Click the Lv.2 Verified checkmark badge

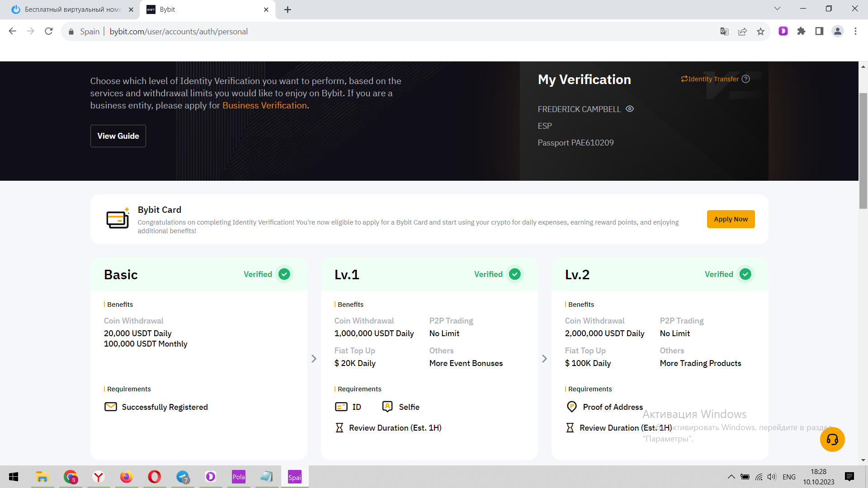745,274
